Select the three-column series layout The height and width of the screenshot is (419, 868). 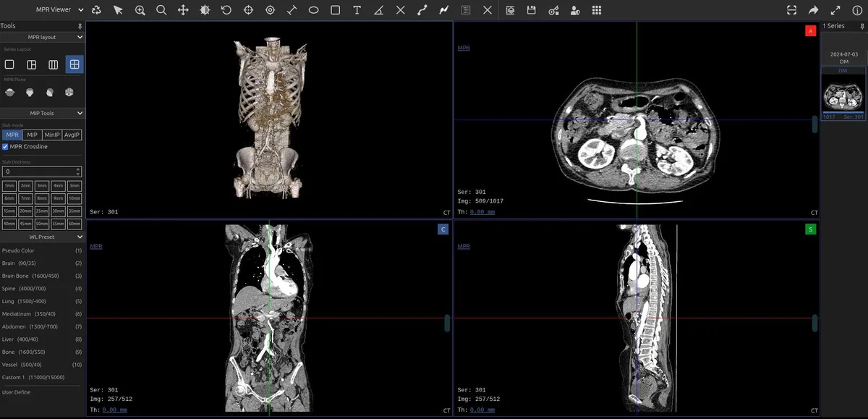tap(53, 64)
